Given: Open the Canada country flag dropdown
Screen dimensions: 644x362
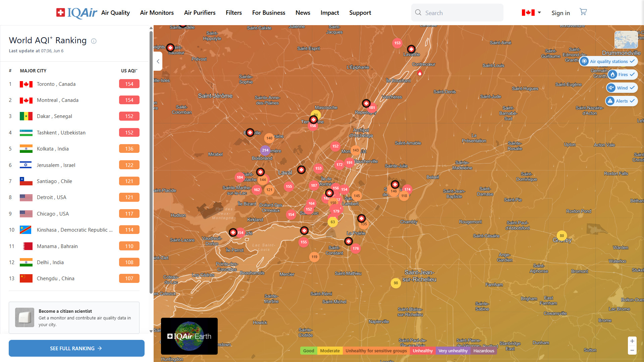Looking at the screenshot, I should [531, 13].
